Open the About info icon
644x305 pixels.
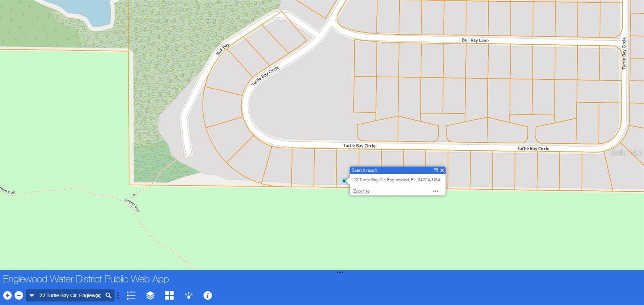208,295
